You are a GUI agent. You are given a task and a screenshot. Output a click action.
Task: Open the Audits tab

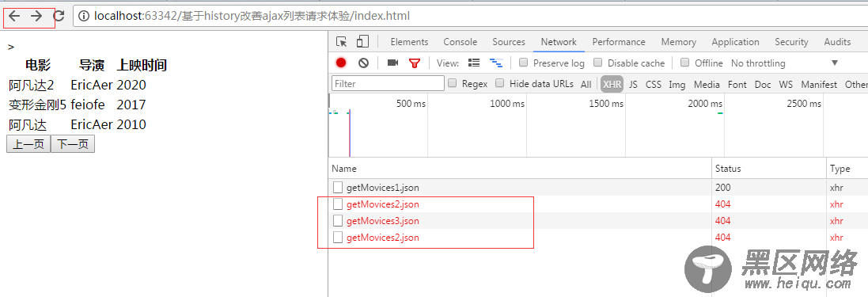coord(838,42)
